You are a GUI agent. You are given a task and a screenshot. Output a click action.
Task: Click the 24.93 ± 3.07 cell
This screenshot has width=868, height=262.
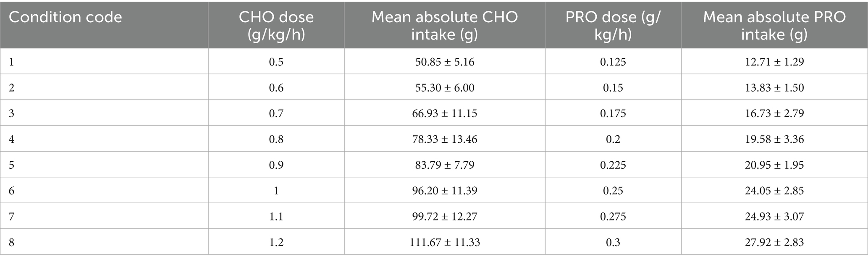774,217
